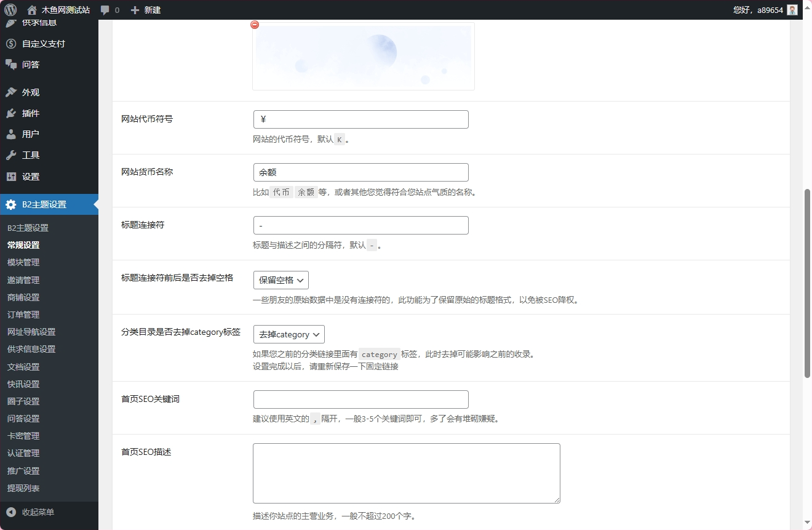The height and width of the screenshot is (530, 812).
Task: Click the chat bubbles icon for 问答
Action: pos(11,65)
